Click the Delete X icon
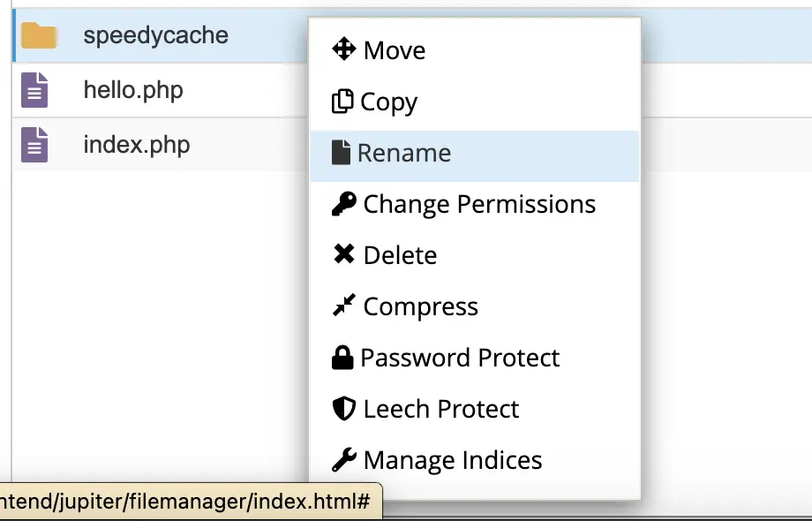 (x=343, y=255)
